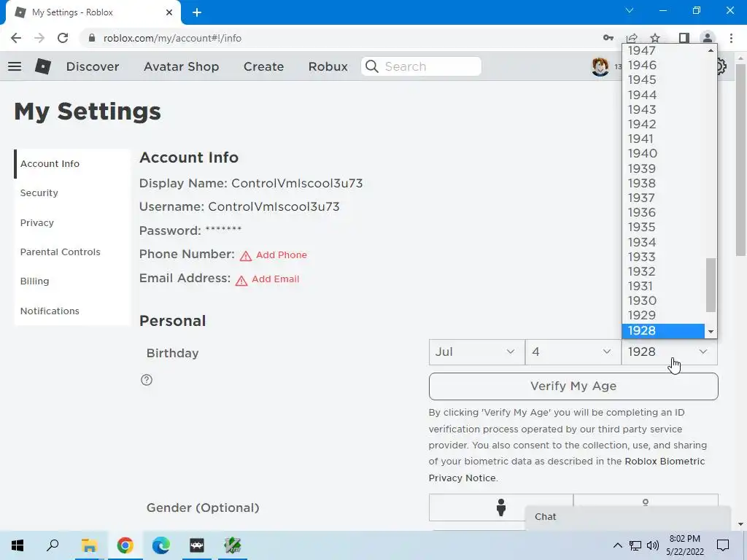Viewport: 747px width, 560px height.
Task: Open Security settings tab
Action: 72,192
